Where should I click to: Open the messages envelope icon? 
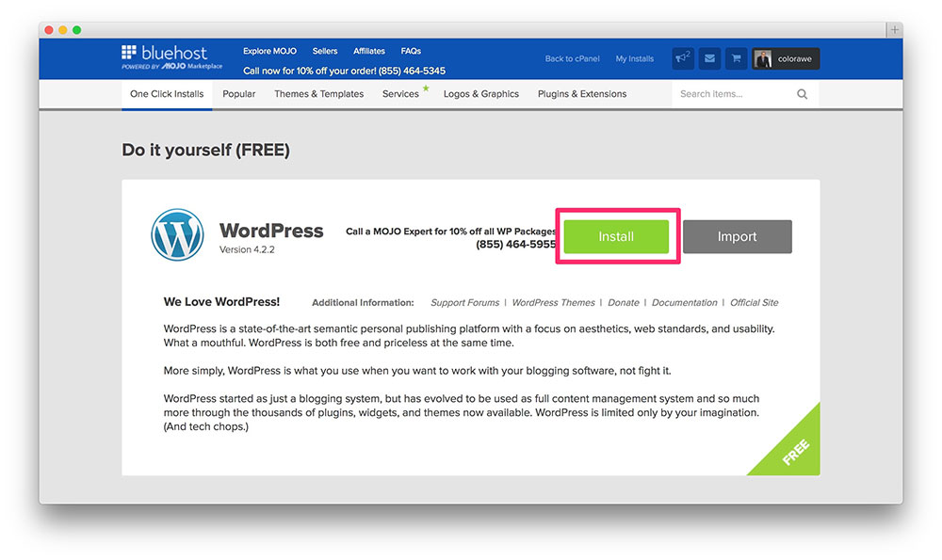pos(709,58)
